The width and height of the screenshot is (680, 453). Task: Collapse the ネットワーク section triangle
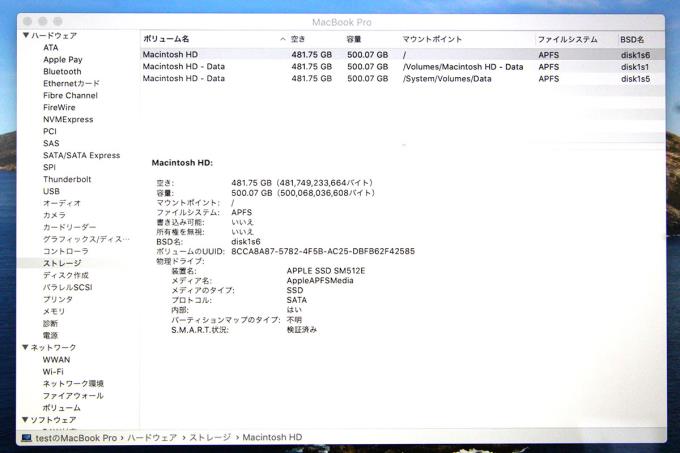coord(26,347)
